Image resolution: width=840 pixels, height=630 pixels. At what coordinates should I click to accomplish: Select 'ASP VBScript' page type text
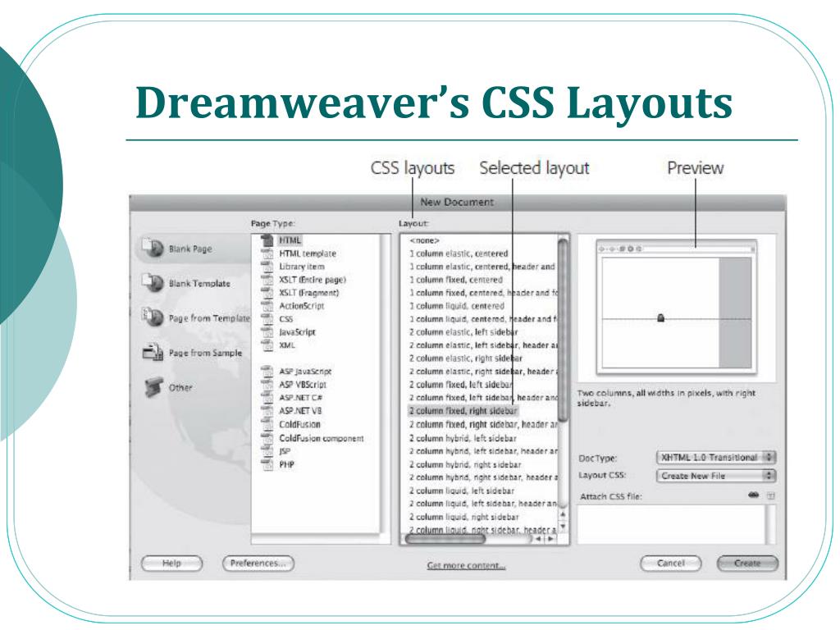tap(303, 384)
